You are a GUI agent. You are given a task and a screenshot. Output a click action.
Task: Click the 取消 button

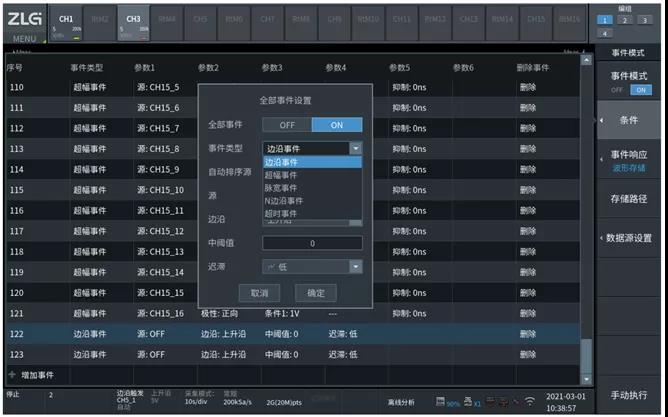pos(259,293)
